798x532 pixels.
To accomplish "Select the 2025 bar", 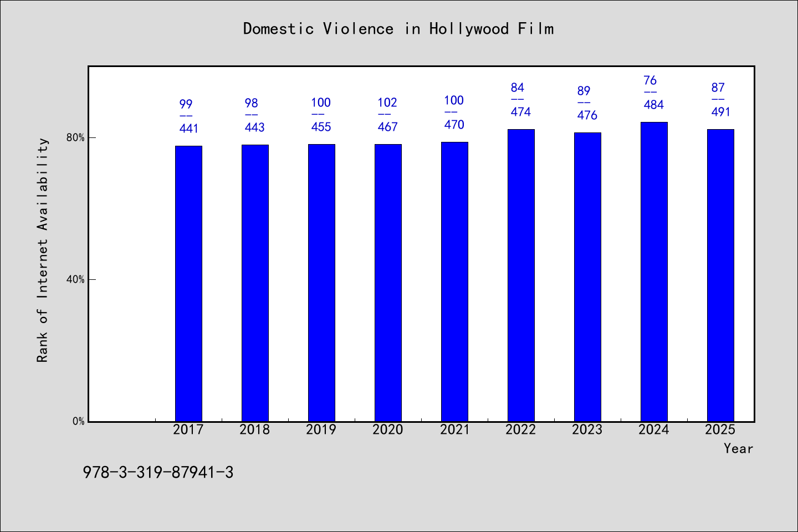I will coord(720,275).
